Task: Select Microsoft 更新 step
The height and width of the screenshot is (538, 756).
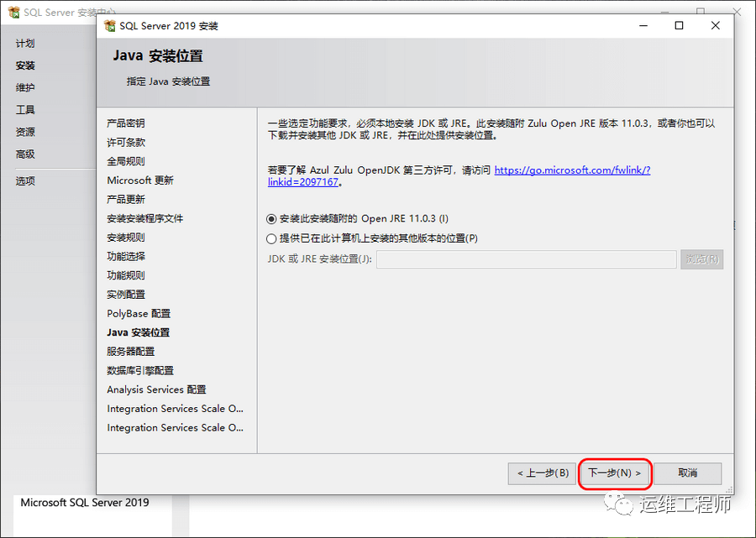Action: point(140,180)
